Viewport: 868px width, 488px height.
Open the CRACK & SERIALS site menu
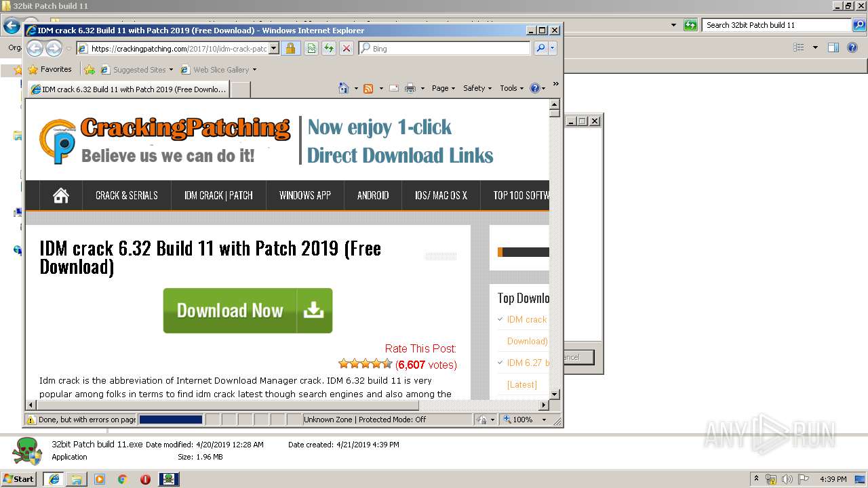pyautogui.click(x=127, y=195)
